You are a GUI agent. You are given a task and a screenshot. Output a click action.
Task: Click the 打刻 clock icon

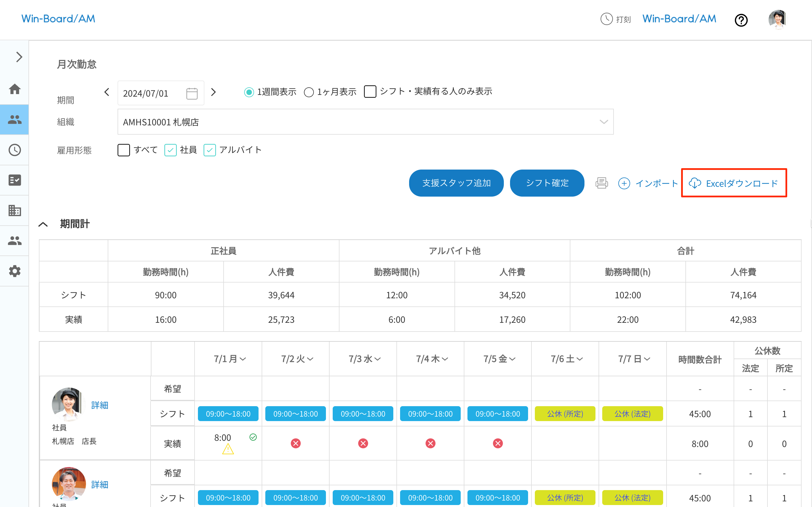(x=607, y=19)
